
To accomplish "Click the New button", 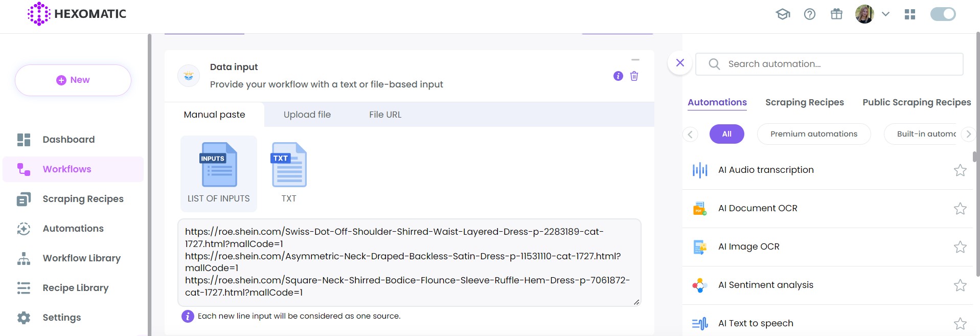I will [x=73, y=80].
